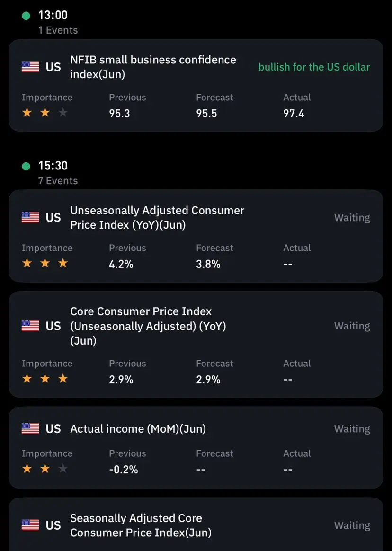Click 'bullish for the US dollar' label
This screenshot has height=551, width=392.
(x=314, y=67)
